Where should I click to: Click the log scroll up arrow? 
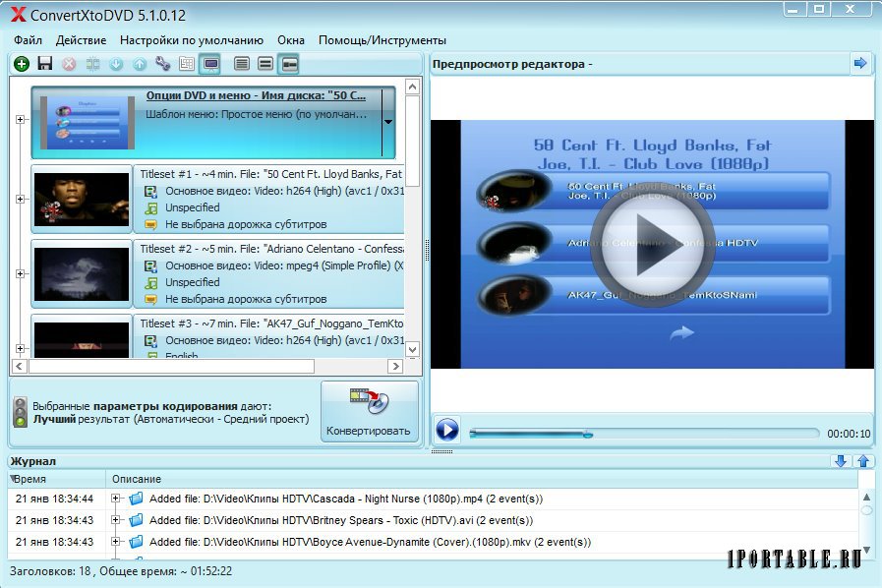tap(867, 497)
